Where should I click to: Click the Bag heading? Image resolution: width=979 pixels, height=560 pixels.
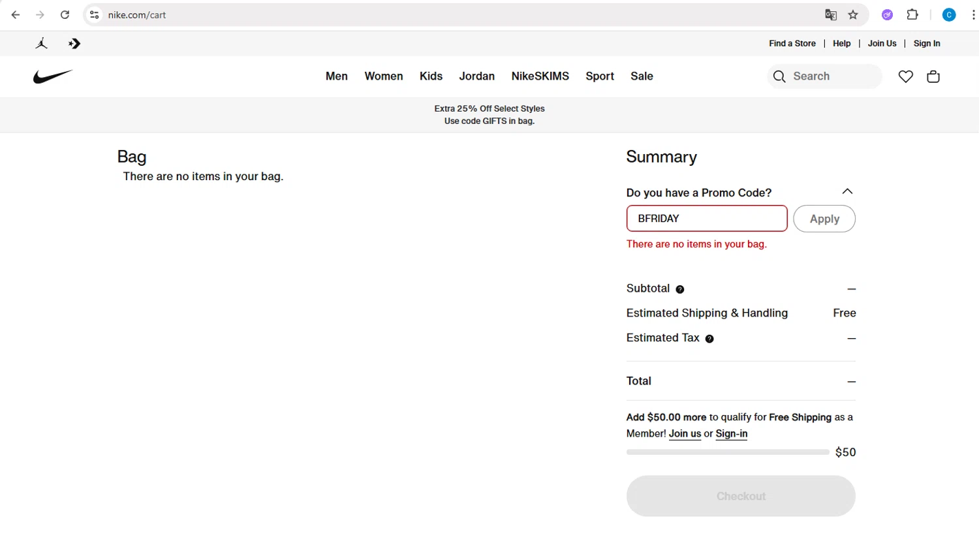132,157
